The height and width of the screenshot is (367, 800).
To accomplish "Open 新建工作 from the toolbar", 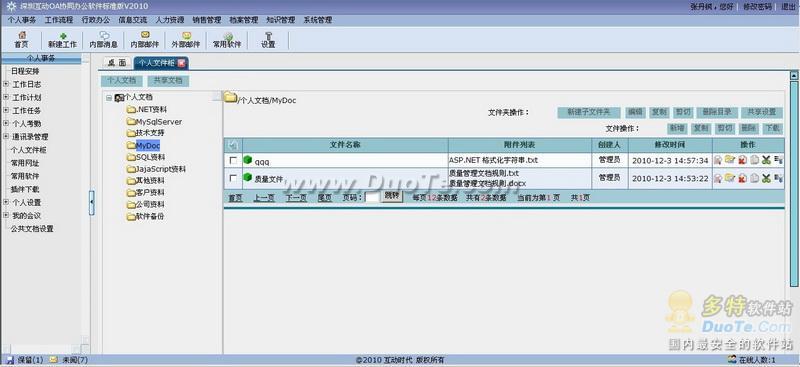I will tap(62, 40).
